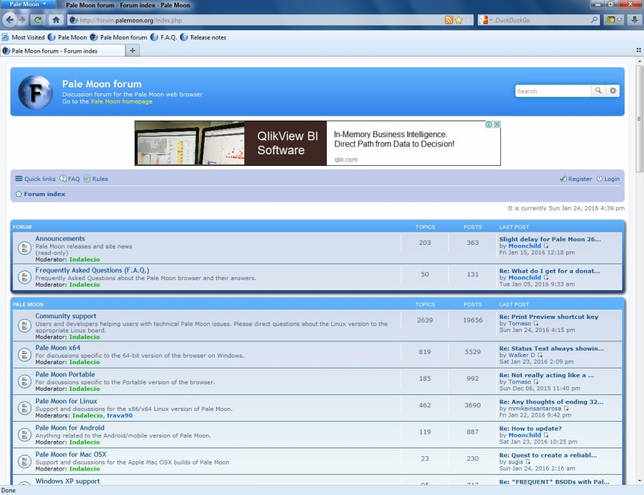
Task: Submit forum search with magnifier button
Action: tap(598, 91)
